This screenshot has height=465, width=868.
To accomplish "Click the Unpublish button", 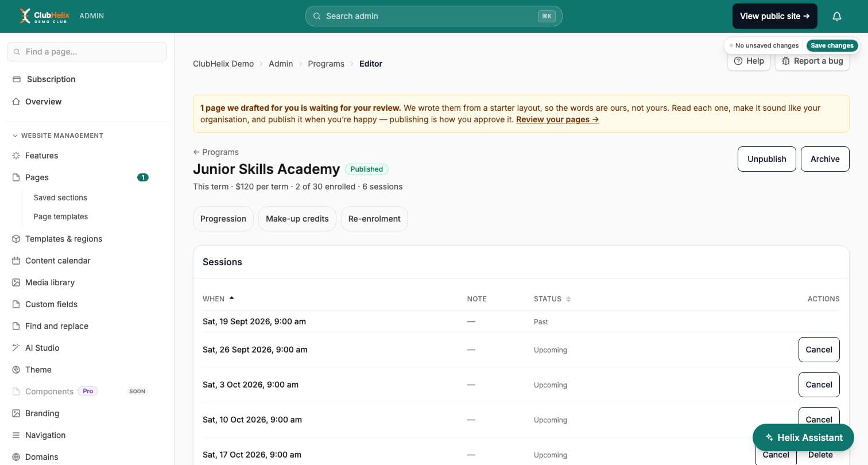I will pyautogui.click(x=767, y=159).
